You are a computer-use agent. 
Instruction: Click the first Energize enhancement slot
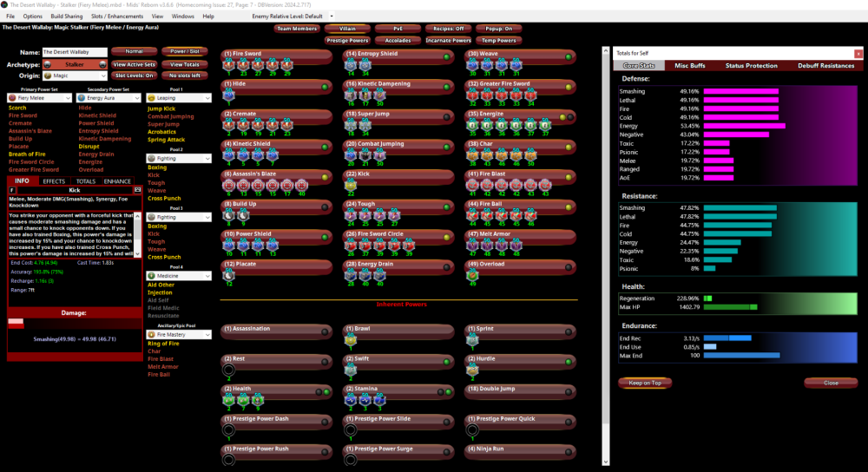(472, 124)
